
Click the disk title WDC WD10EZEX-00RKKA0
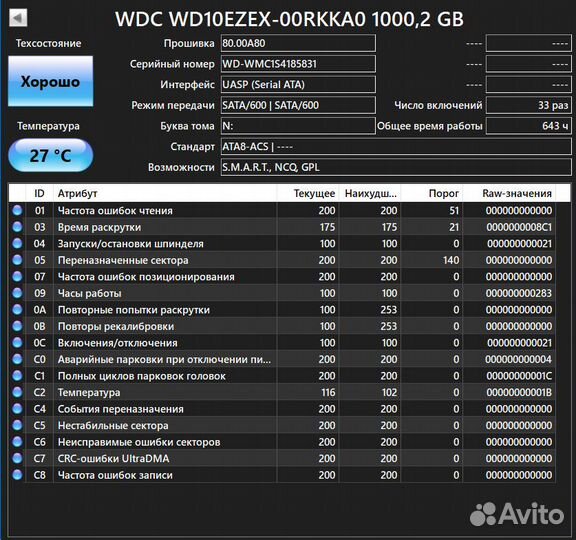tap(289, 19)
